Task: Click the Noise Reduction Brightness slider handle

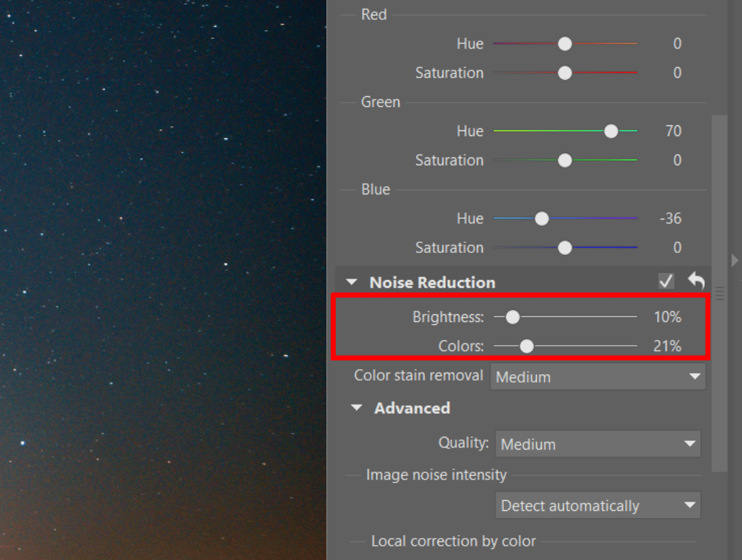Action: [x=512, y=317]
